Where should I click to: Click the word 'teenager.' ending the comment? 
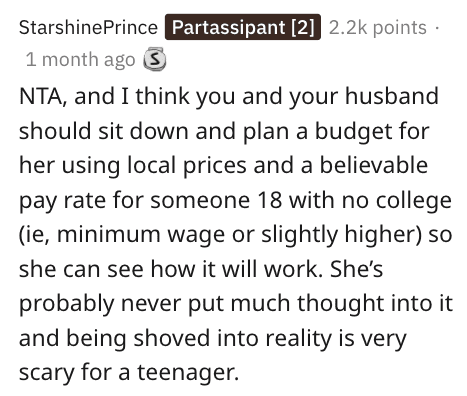(x=188, y=373)
